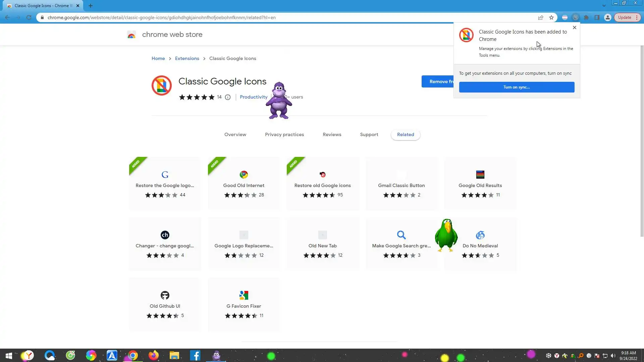Go to Extensions breadcrumb link
The width and height of the screenshot is (644, 362).
pos(187,58)
